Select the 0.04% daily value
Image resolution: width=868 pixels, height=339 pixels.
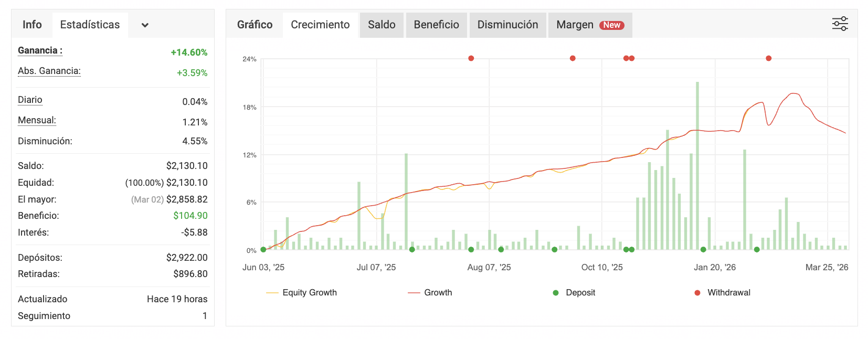click(x=195, y=102)
